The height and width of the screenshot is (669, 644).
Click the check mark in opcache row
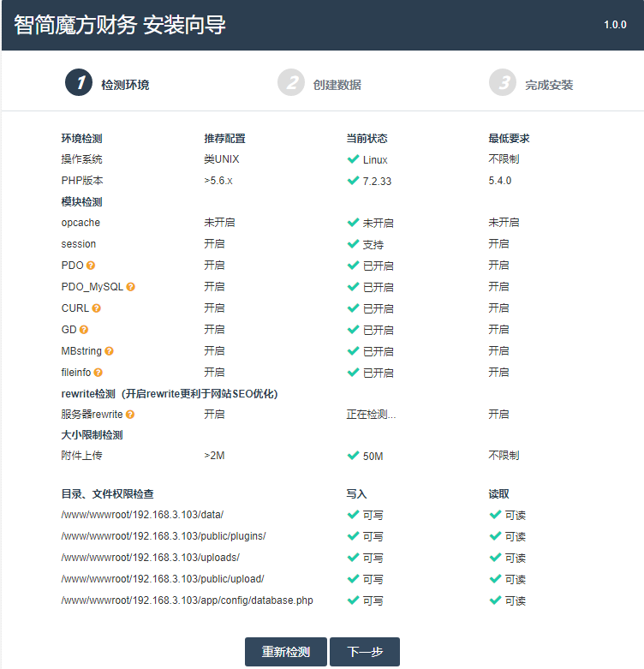coord(353,223)
